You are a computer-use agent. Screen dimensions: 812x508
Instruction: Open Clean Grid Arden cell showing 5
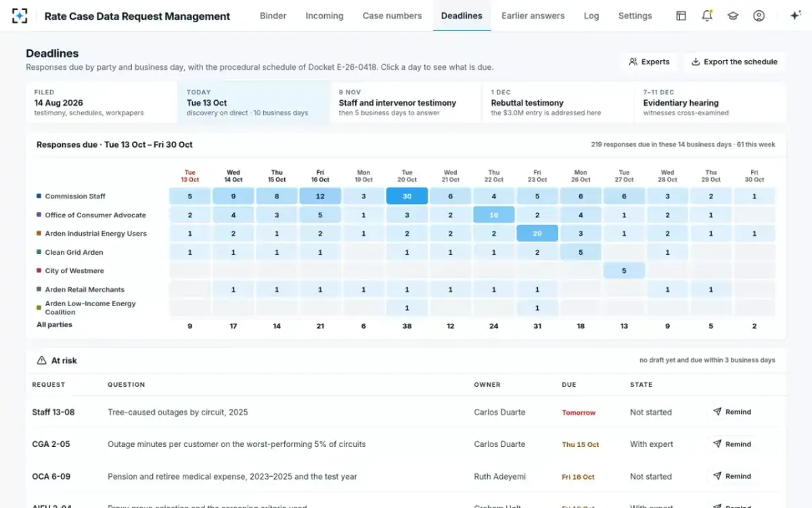(x=581, y=252)
